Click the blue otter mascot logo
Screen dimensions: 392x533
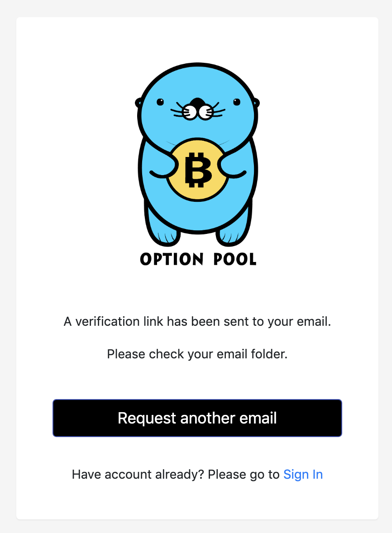point(197,155)
